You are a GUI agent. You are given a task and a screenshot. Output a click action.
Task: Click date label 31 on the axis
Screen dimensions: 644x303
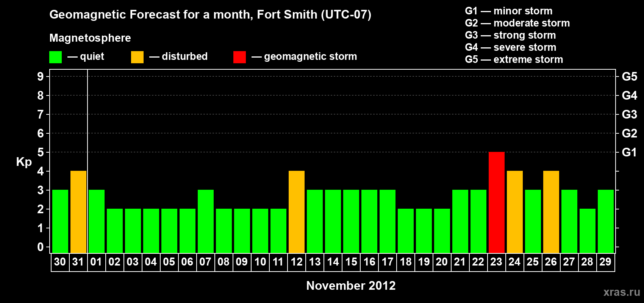[x=78, y=262]
